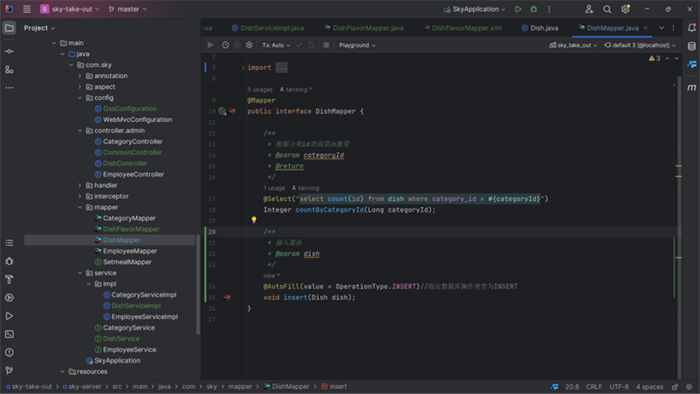Image resolution: width=700 pixels, height=394 pixels.
Task: Open editor tab options menu
Action: [674, 28]
